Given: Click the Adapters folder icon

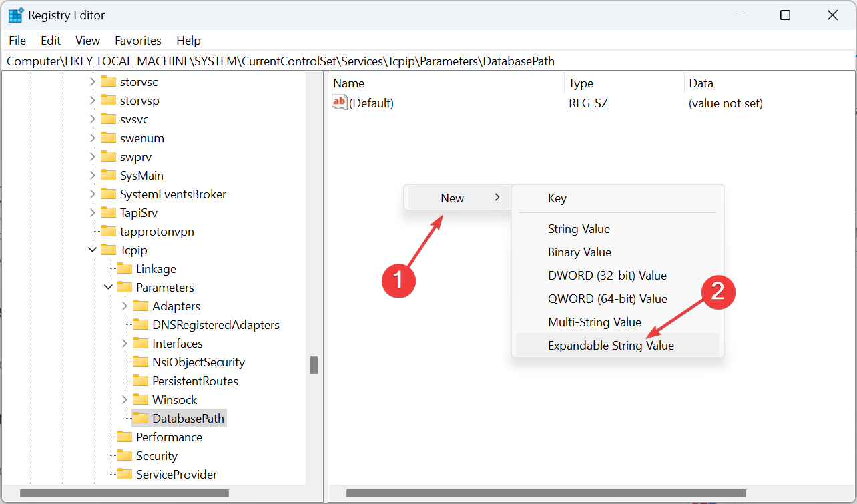Looking at the screenshot, I should point(141,306).
